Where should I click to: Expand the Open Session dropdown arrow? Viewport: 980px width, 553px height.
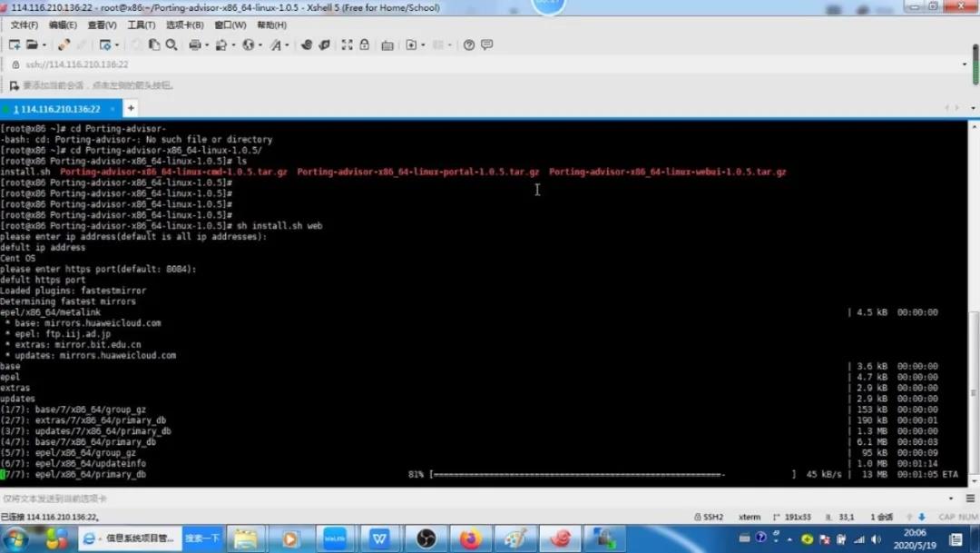pyautogui.click(x=44, y=44)
